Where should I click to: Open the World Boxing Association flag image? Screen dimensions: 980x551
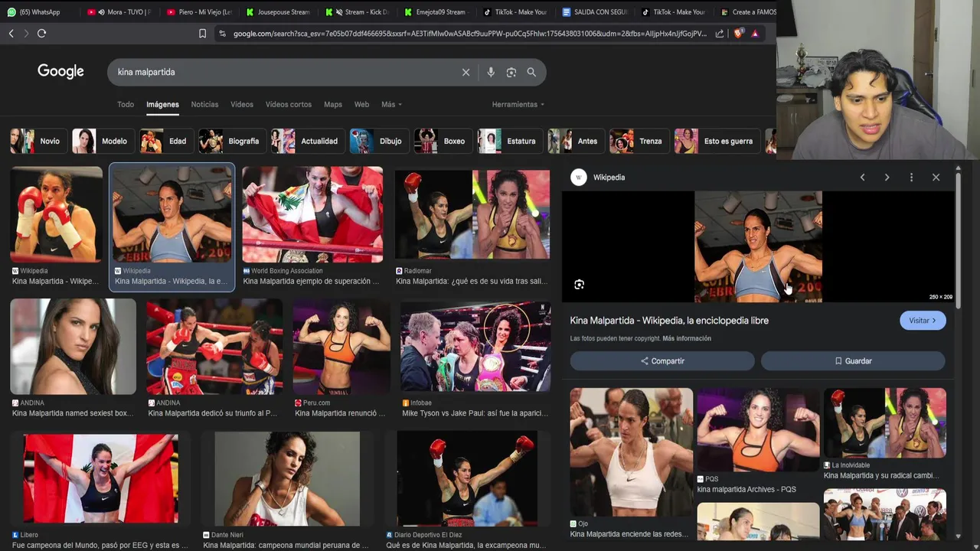[x=312, y=214]
